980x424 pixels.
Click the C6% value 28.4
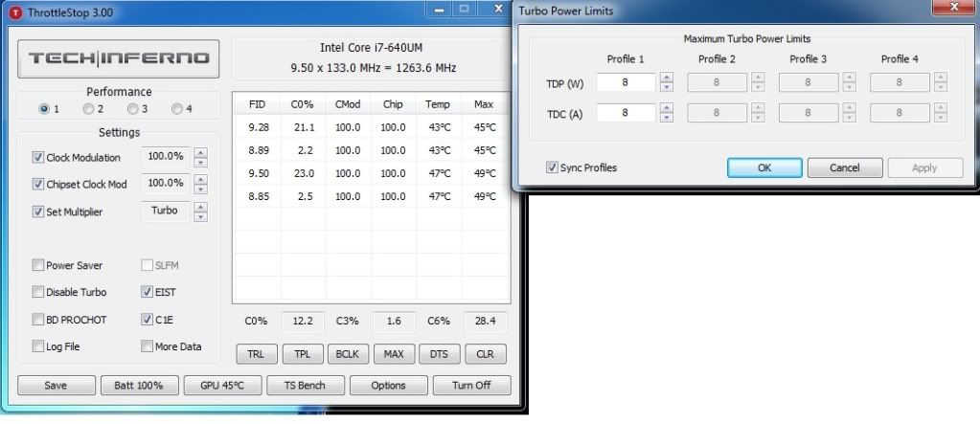click(486, 321)
